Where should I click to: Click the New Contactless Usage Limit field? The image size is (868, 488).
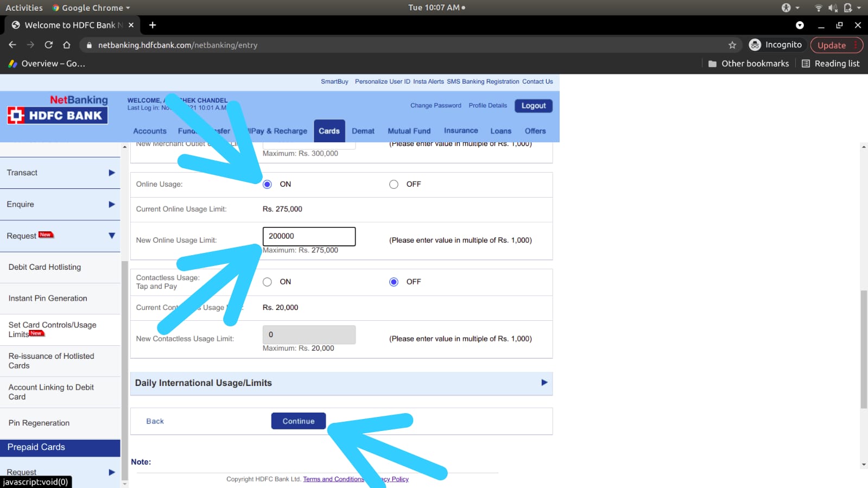click(x=309, y=335)
